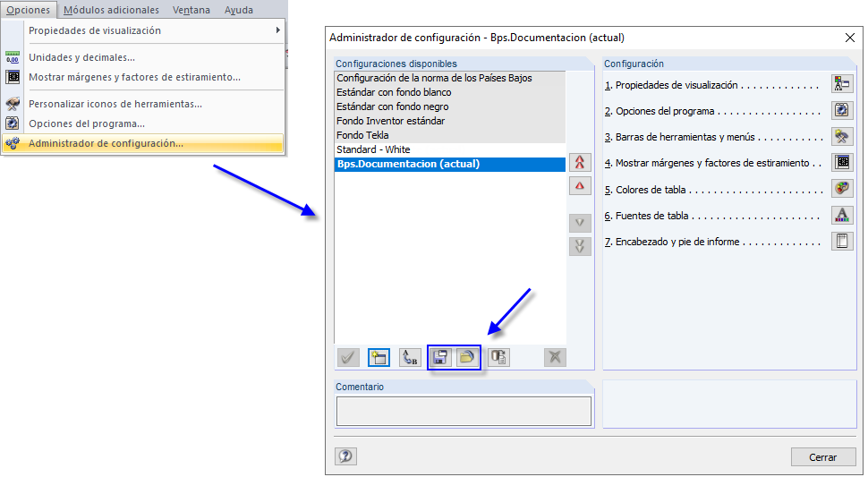Open the Ventana menu

191,10
